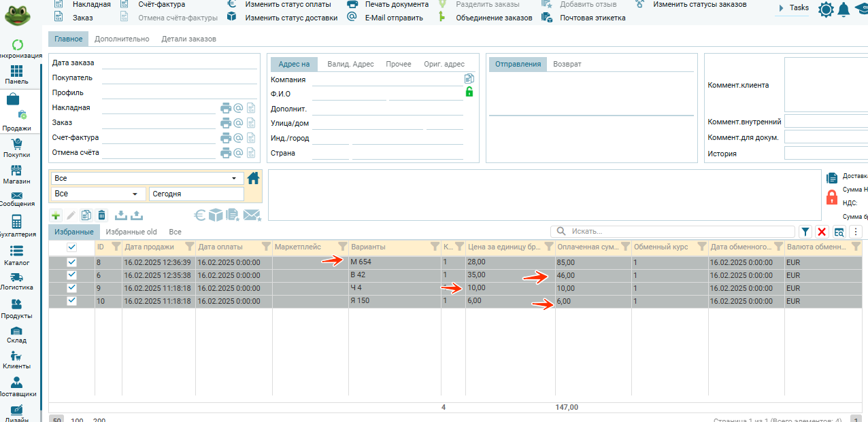Toggle the checkbox for order ID 10
This screenshot has height=422, width=868.
coord(71,301)
